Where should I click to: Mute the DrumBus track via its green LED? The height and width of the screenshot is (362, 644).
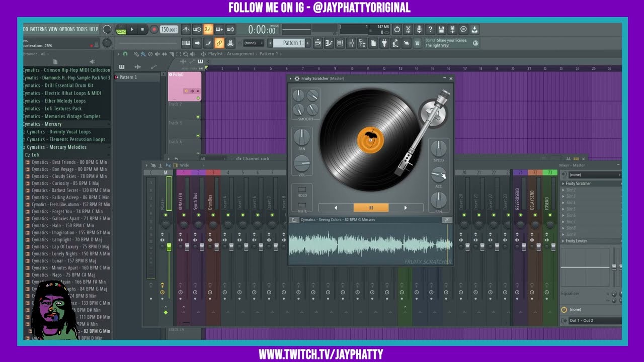(x=213, y=215)
